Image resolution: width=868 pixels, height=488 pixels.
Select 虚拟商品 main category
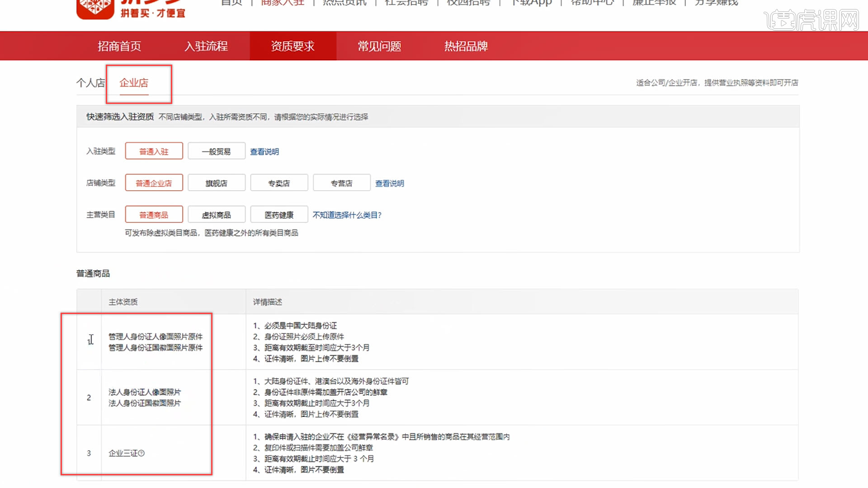click(x=217, y=215)
